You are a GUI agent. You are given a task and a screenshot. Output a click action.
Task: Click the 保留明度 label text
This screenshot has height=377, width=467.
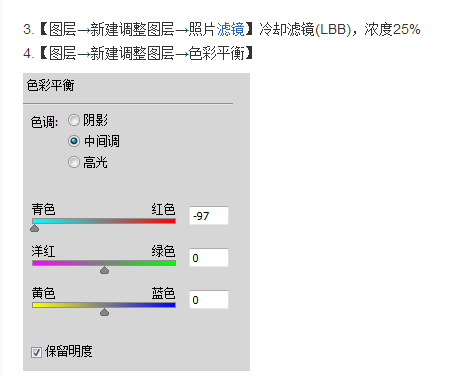69,351
